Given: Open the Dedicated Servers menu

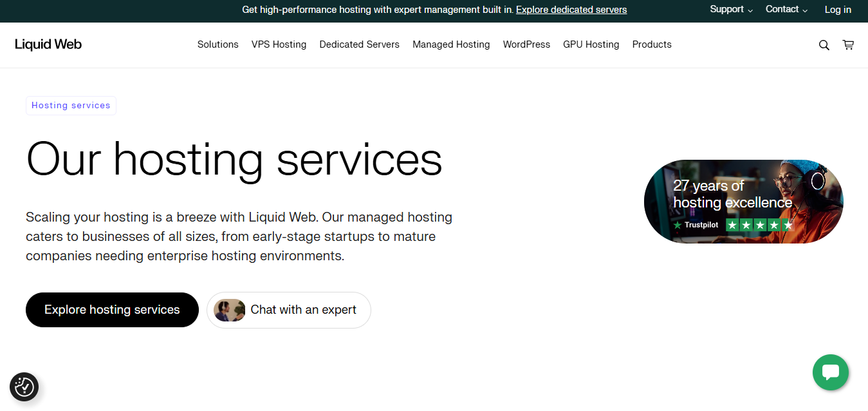Looking at the screenshot, I should click(x=359, y=44).
